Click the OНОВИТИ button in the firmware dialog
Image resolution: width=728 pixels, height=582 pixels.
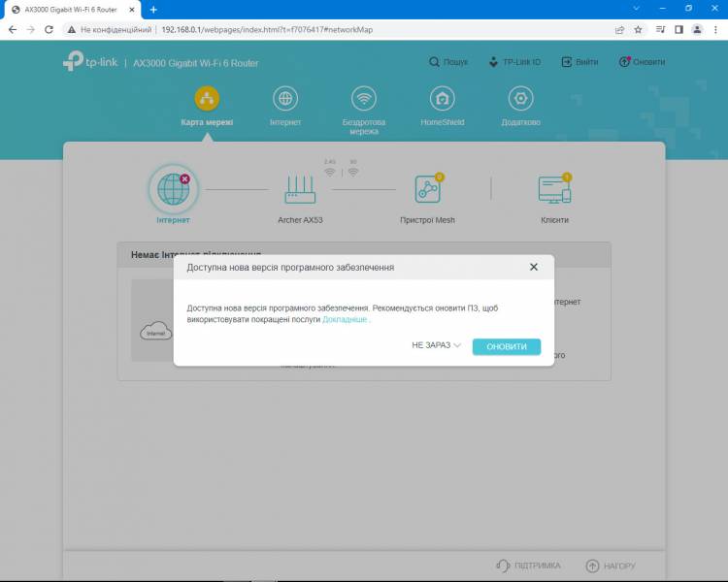[x=507, y=346]
